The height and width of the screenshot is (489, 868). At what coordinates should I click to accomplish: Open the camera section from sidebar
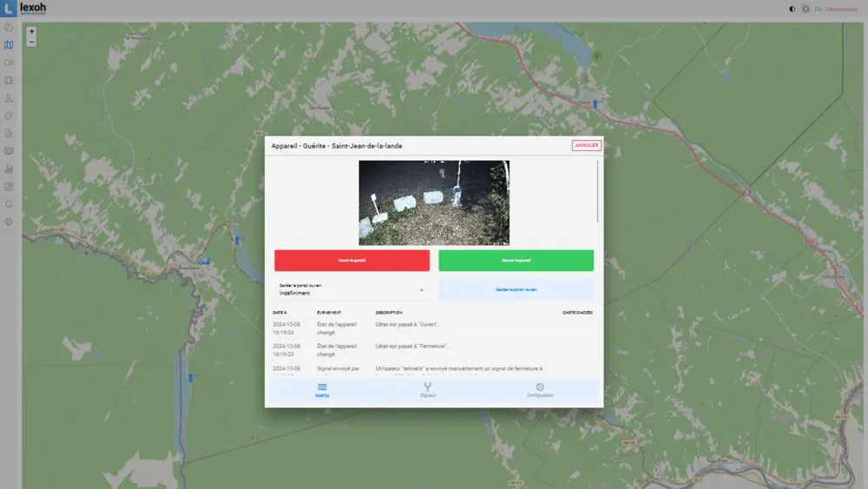[9, 63]
